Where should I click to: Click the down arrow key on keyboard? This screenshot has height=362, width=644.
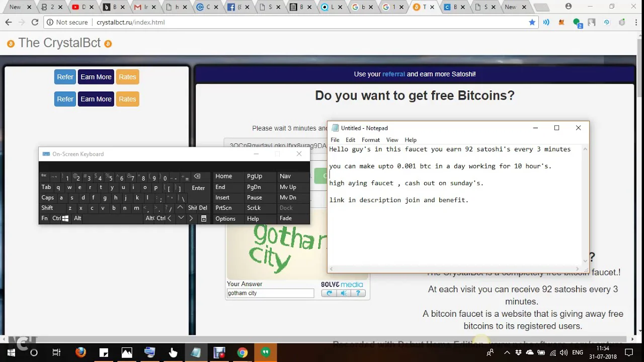(x=181, y=219)
